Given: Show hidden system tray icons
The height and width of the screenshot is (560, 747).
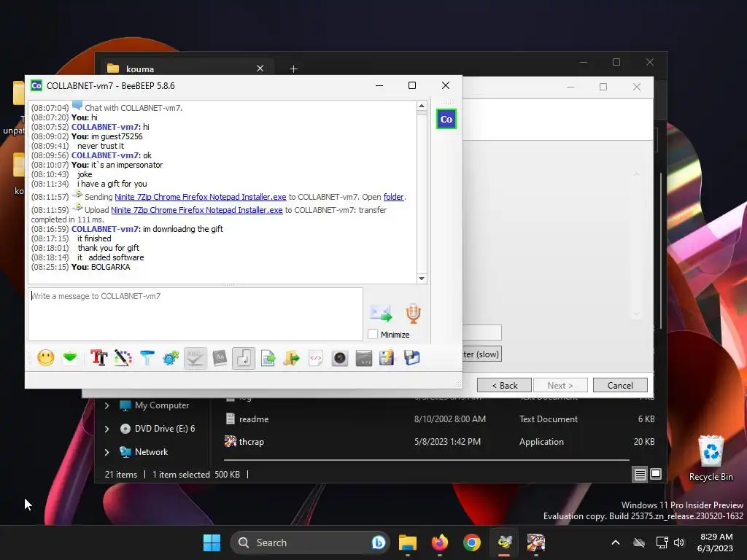Looking at the screenshot, I should [x=616, y=542].
